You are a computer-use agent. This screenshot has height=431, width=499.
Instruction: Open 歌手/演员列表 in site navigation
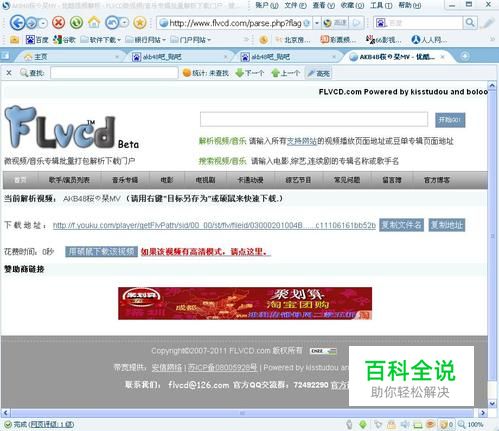coord(69,180)
